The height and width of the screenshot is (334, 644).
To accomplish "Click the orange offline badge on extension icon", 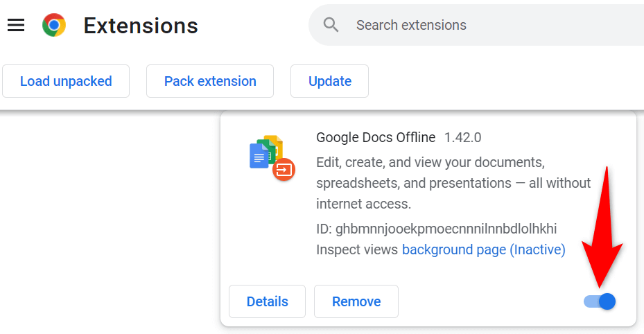I will (284, 169).
